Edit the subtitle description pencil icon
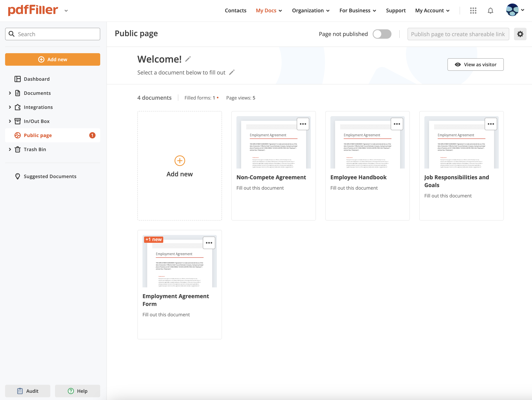This screenshot has width=532, height=400. [x=232, y=72]
